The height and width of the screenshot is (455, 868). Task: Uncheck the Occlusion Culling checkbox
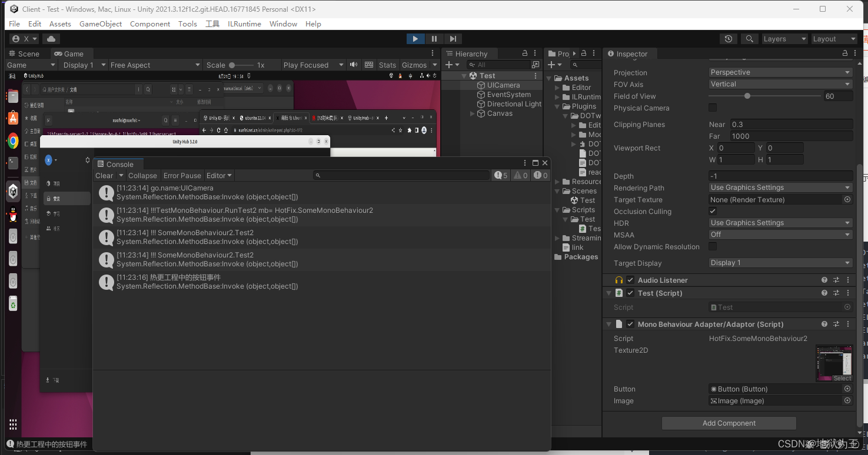[x=713, y=212]
